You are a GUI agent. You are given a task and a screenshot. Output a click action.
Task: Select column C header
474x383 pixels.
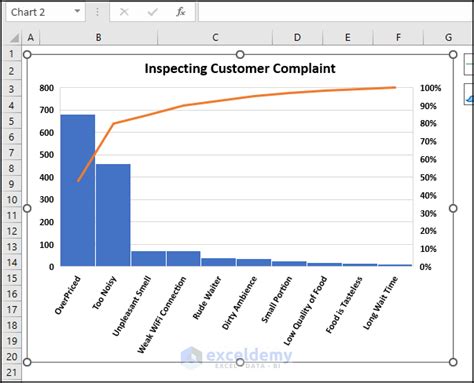point(215,37)
